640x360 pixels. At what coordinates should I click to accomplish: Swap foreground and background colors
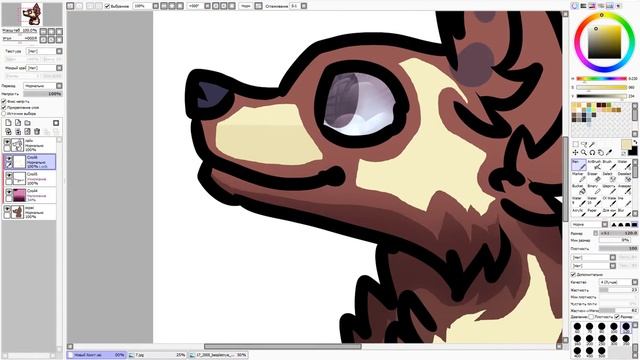(x=635, y=142)
